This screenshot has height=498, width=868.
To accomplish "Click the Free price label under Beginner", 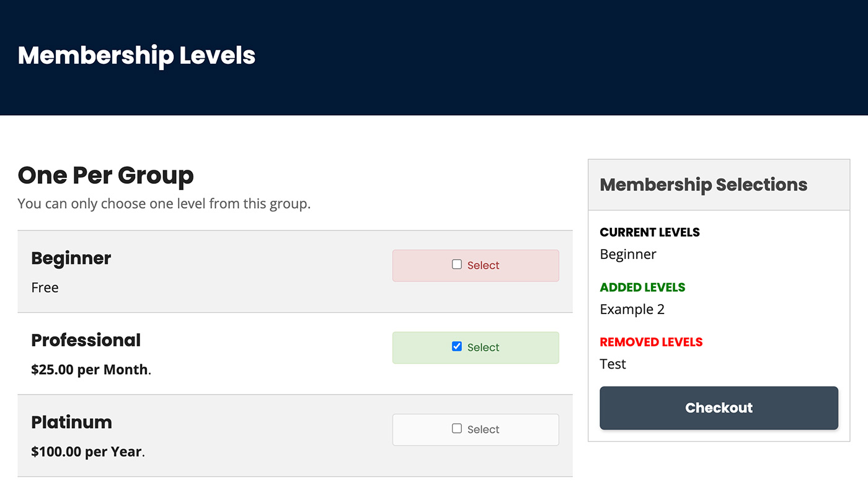I will pos(45,287).
